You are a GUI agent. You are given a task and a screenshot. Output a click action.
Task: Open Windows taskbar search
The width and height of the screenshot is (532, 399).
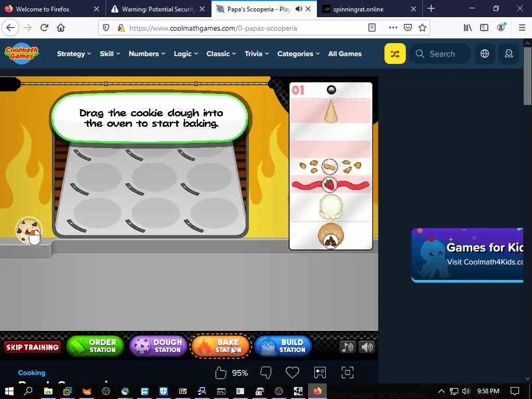coord(28,391)
